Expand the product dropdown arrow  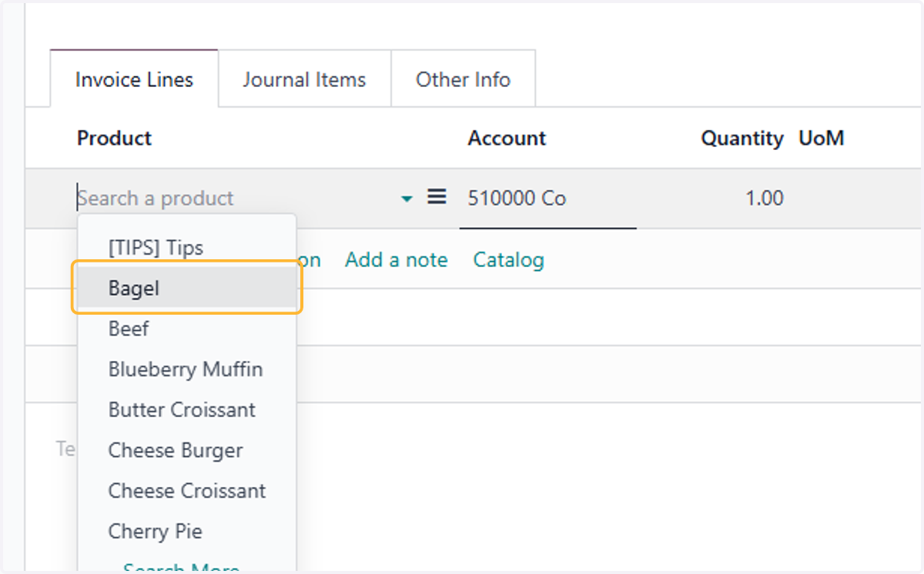407,199
